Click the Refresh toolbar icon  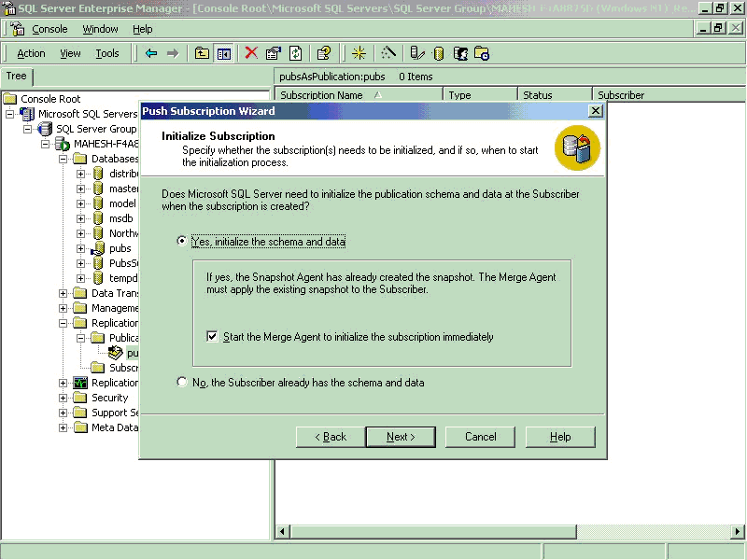[296, 53]
